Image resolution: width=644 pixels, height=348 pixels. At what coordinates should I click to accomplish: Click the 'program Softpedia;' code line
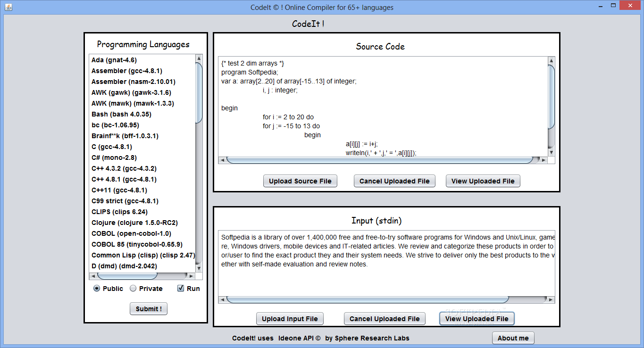250,72
